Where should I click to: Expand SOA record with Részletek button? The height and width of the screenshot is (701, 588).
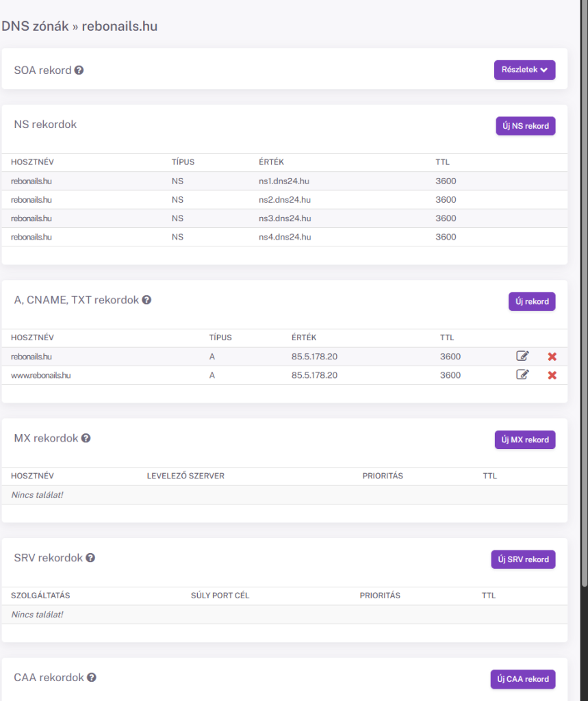coord(524,70)
